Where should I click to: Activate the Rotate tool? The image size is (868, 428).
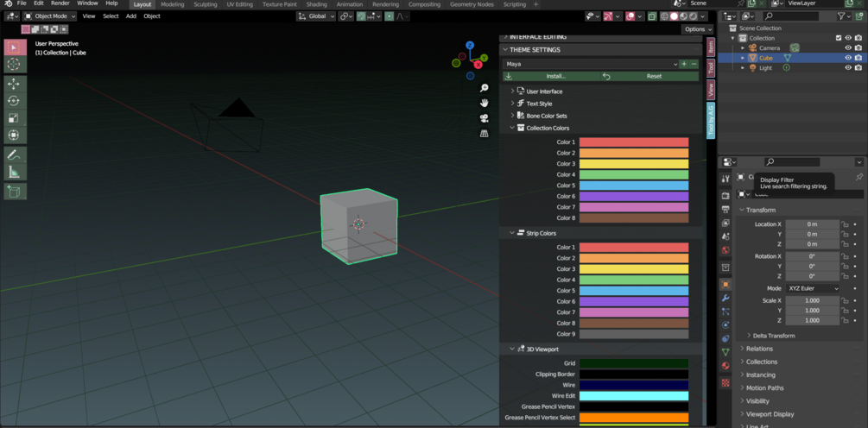click(15, 101)
